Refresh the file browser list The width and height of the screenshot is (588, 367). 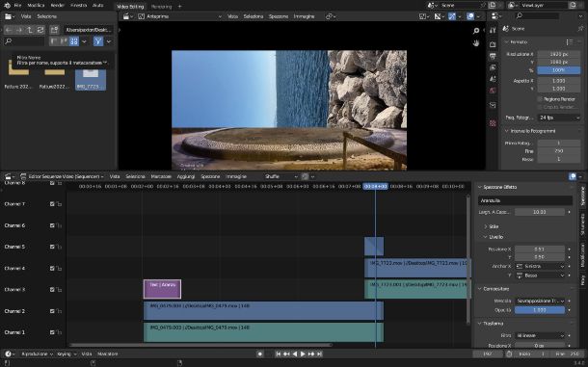pyautogui.click(x=40, y=30)
